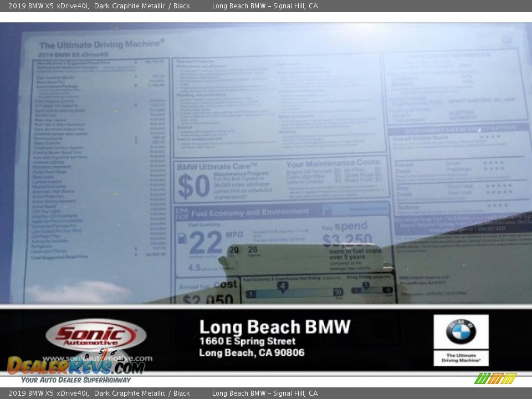Click the DealerRevs.com watermark logo
This screenshot has width=532, height=399.
point(76,365)
